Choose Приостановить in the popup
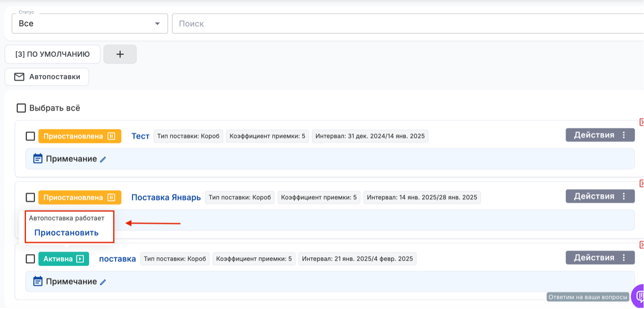Viewport: 644px width, 309px height. click(x=67, y=233)
